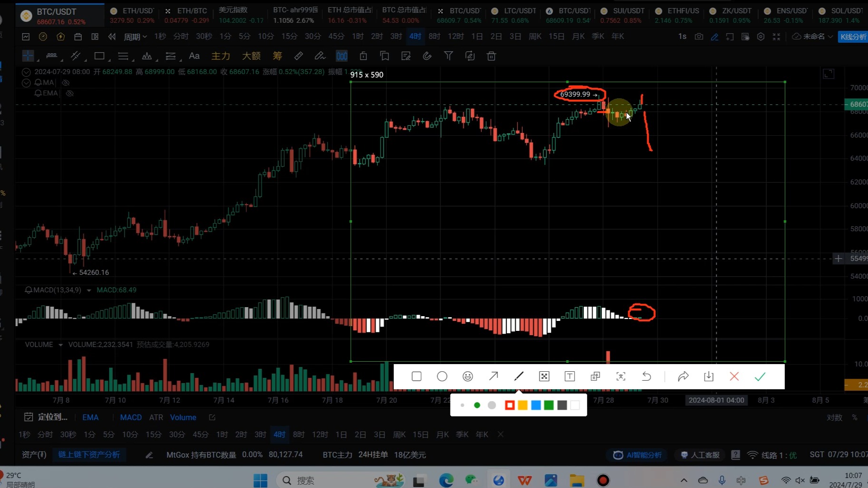The image size is (868, 488).
Task: Hide the MA indicator using its eye icon
Action: (x=66, y=83)
